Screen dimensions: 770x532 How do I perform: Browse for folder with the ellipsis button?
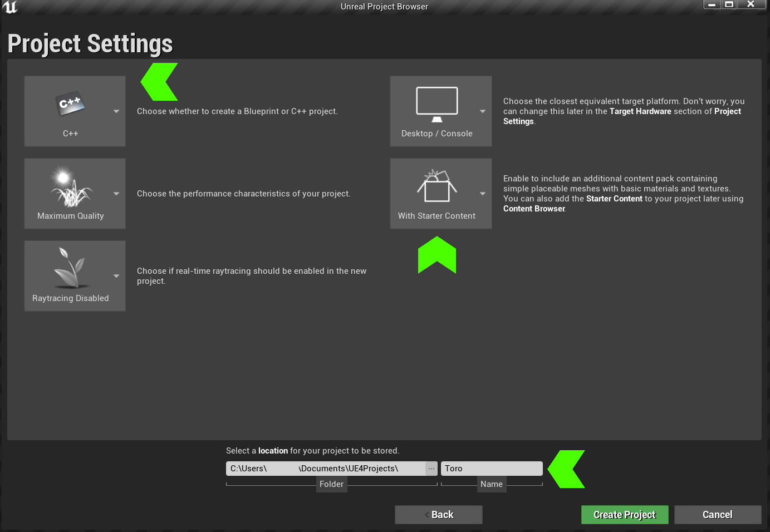tap(431, 469)
